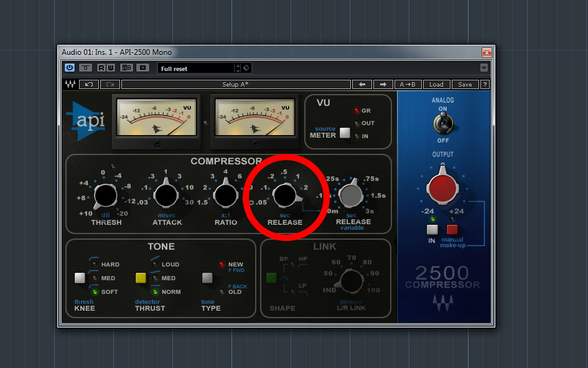
Task: Enable the Read automation R button
Action: coord(101,67)
